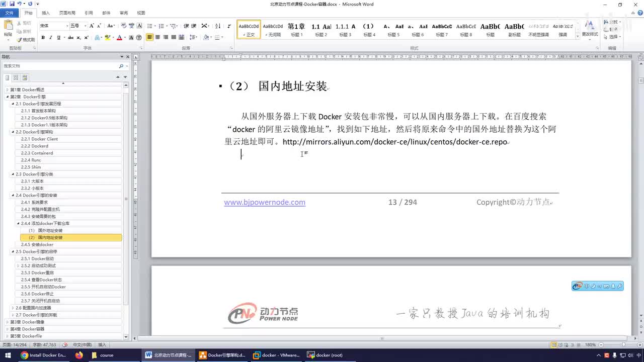The image size is (644, 362).
Task: Switch to browse search results view icon
Action: 25,77
